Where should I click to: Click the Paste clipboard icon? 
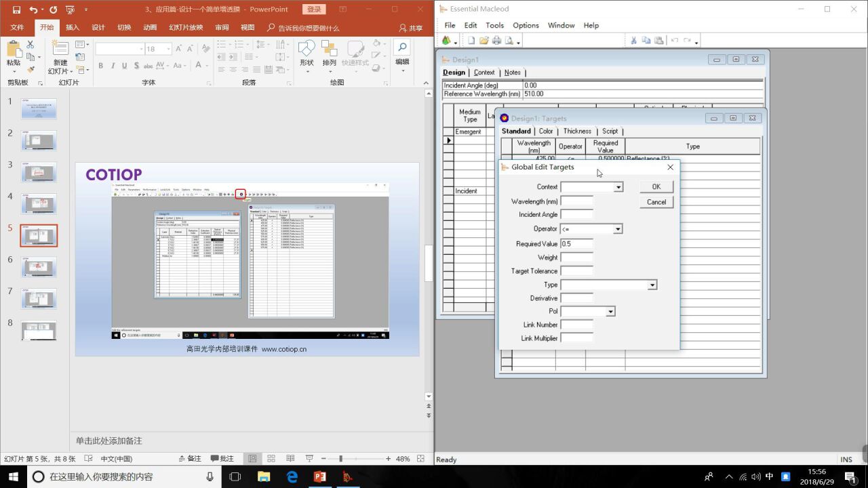pos(13,51)
